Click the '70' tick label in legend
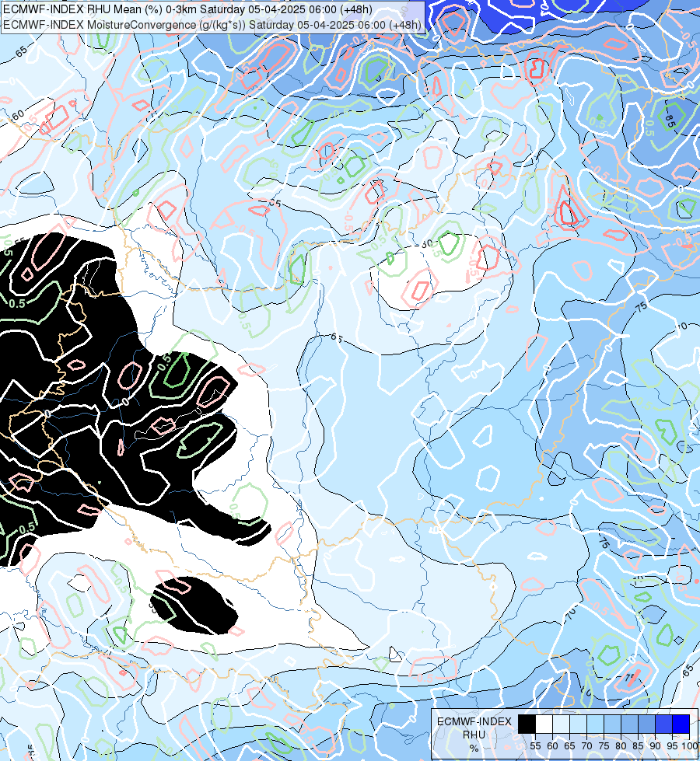The height and width of the screenshot is (761, 700). click(586, 746)
